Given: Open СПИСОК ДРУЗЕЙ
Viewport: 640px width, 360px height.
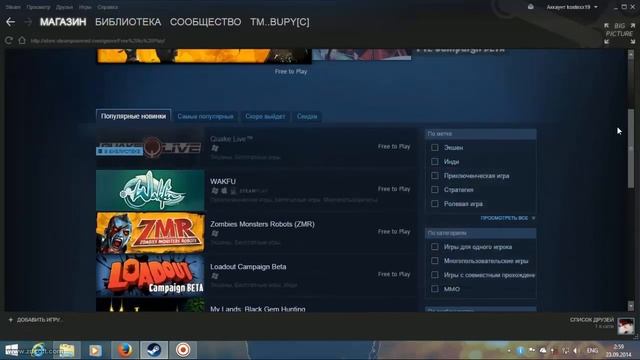Looking at the screenshot, I should point(592,320).
